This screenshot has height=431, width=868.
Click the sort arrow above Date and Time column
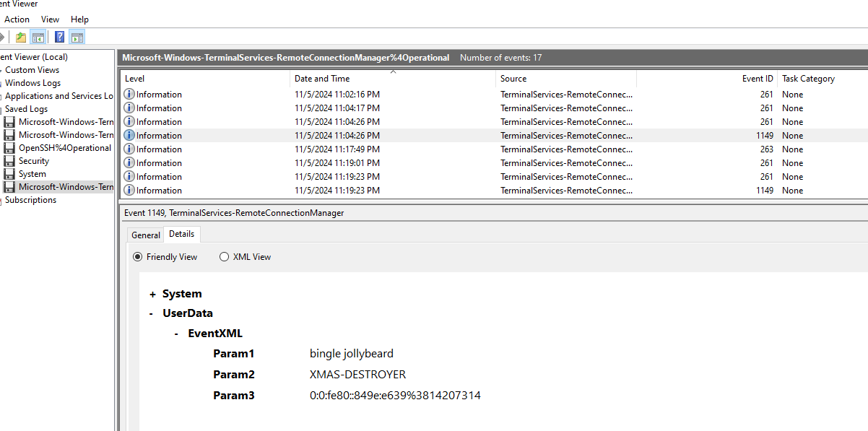click(x=393, y=71)
